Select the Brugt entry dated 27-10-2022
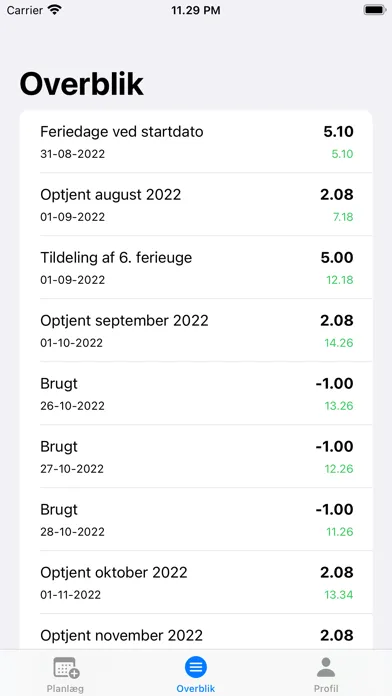Image resolution: width=392 pixels, height=696 pixels. click(x=196, y=457)
